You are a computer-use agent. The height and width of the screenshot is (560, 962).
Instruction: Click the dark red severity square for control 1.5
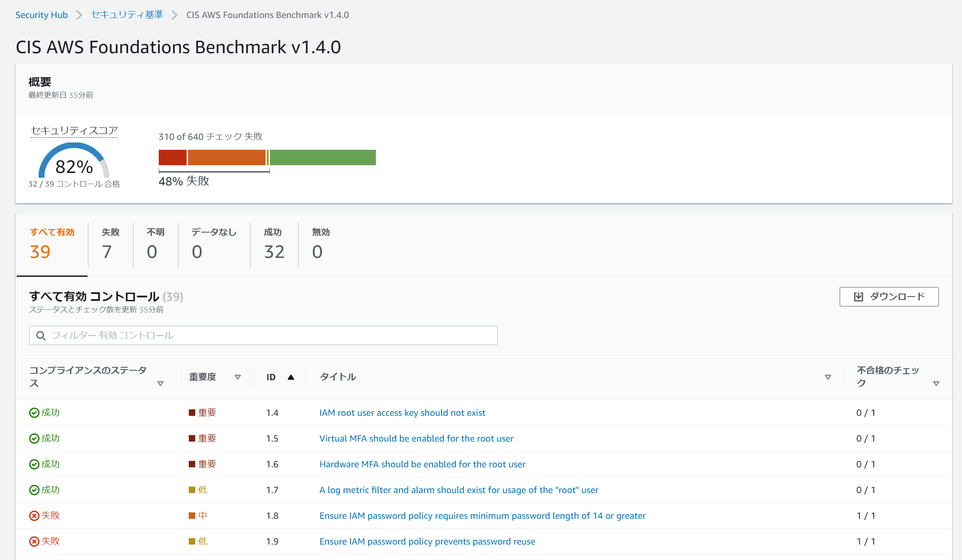[x=192, y=439]
